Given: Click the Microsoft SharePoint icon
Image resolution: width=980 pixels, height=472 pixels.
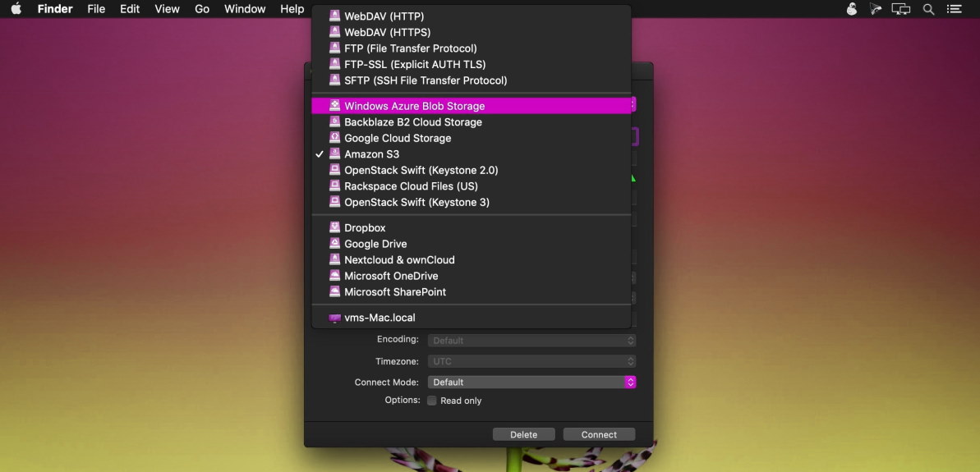Looking at the screenshot, I should tap(334, 292).
